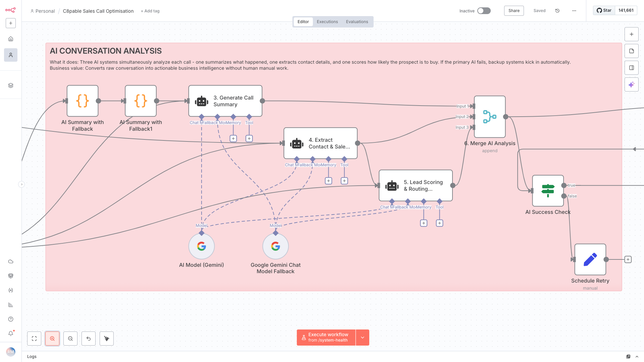This screenshot has width=644, height=362.
Task: Switch to the Editor tab
Action: (303, 22)
